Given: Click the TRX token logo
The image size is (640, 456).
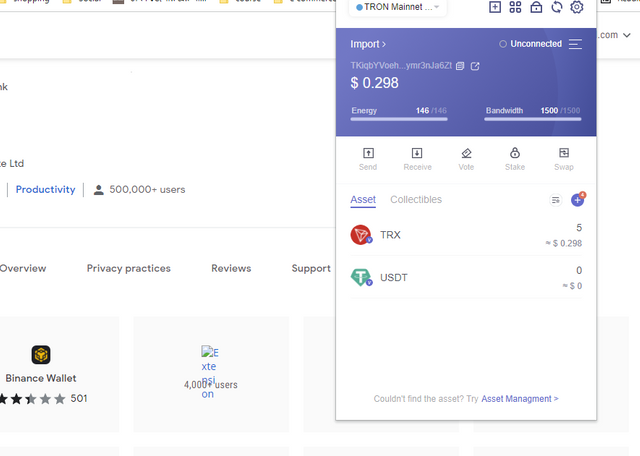Looking at the screenshot, I should tap(361, 235).
